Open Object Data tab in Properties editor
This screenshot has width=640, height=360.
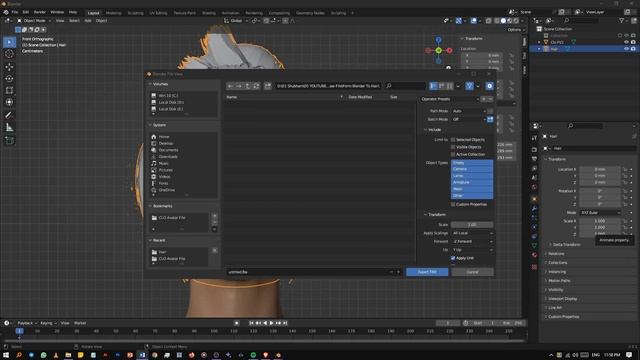click(534, 246)
